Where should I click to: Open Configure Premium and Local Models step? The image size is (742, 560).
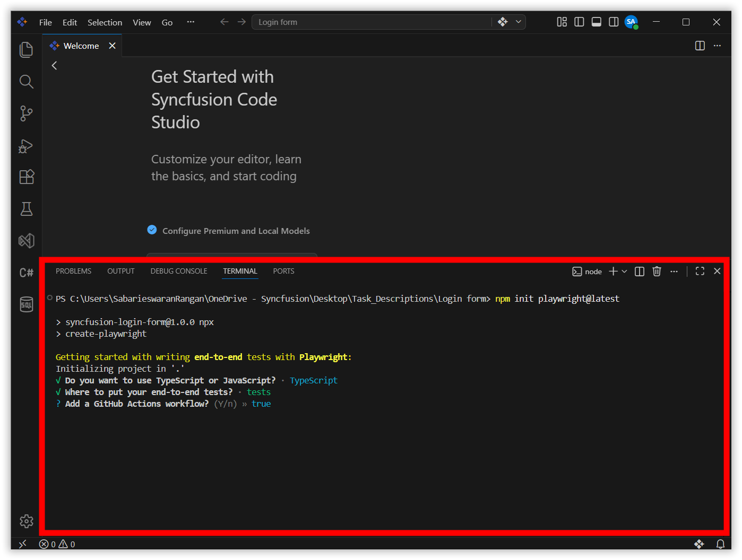pyautogui.click(x=236, y=231)
